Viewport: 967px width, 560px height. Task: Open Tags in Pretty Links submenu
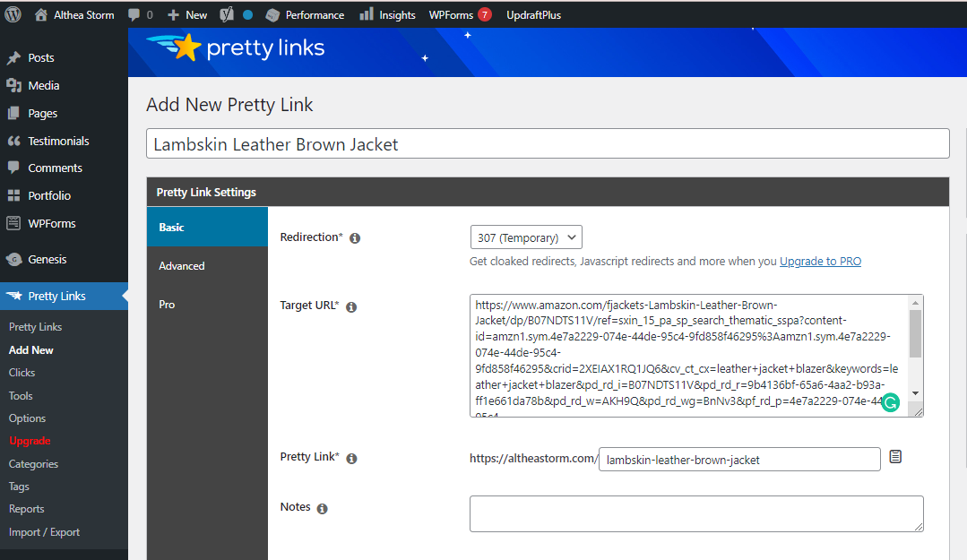click(x=19, y=487)
